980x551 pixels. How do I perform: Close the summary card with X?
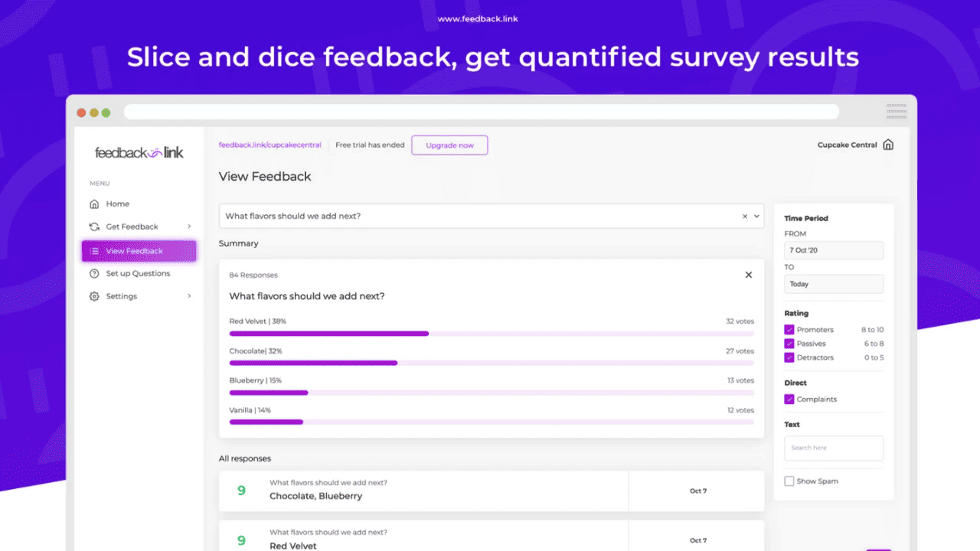(x=749, y=275)
